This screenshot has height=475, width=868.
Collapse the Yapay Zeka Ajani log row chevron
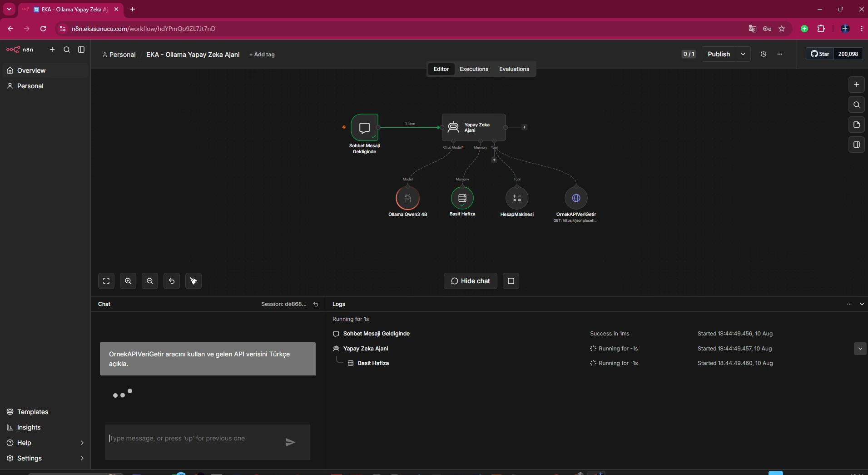[860, 349]
